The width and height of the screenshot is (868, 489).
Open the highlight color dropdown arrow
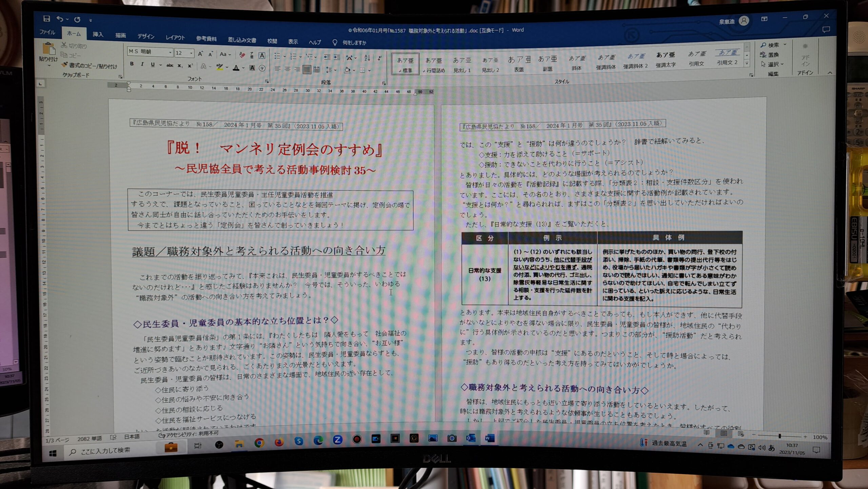point(227,67)
